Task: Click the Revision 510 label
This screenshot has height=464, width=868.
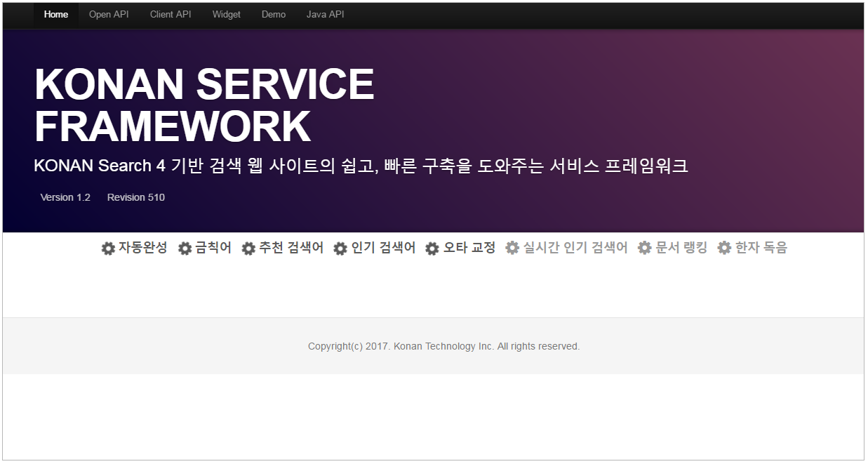Action: (136, 197)
